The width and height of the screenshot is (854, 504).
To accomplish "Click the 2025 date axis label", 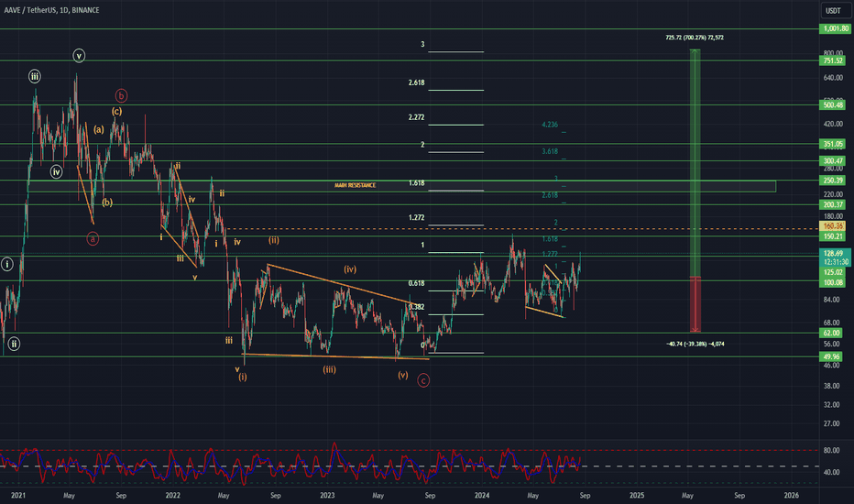I will tap(637, 495).
